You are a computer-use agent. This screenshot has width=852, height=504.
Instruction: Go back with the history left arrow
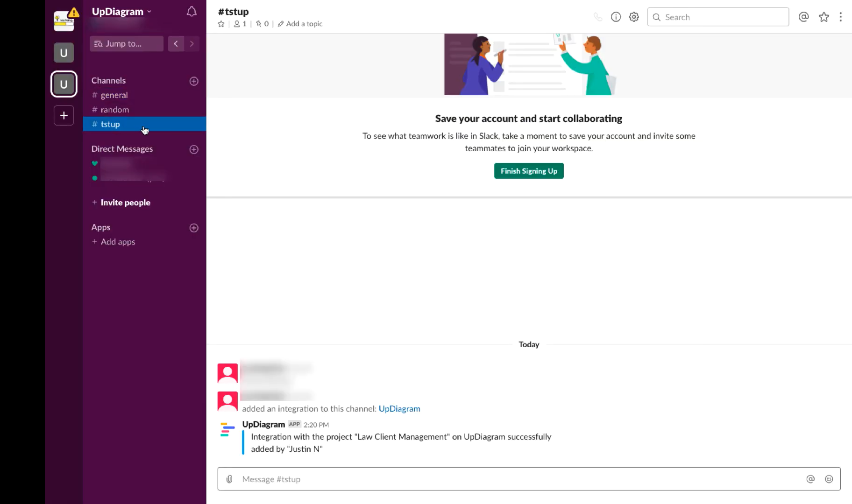coord(176,43)
